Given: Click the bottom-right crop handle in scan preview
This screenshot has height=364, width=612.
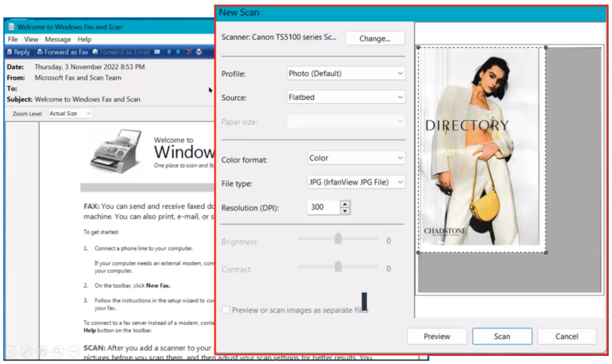Looking at the screenshot, I should point(546,252).
